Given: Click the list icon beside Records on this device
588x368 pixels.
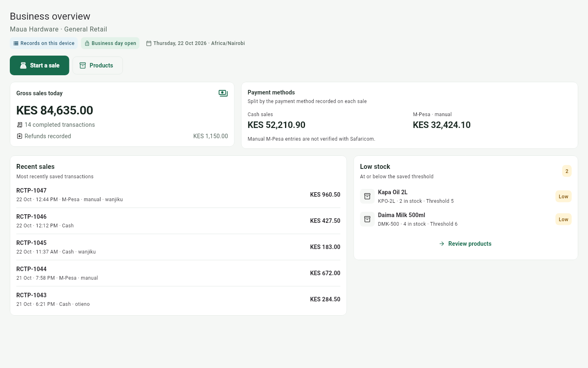Looking at the screenshot, I should click(16, 43).
